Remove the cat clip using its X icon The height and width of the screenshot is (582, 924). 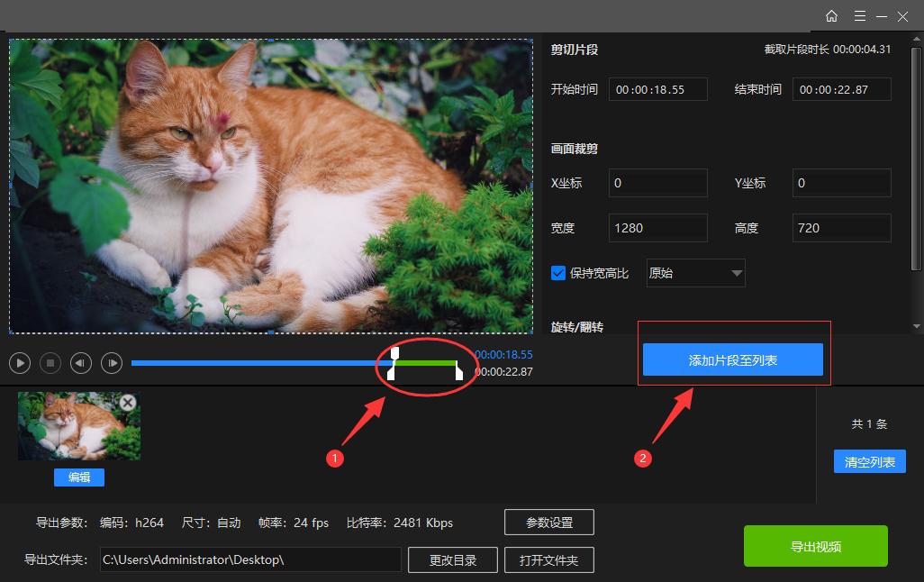pos(127,403)
